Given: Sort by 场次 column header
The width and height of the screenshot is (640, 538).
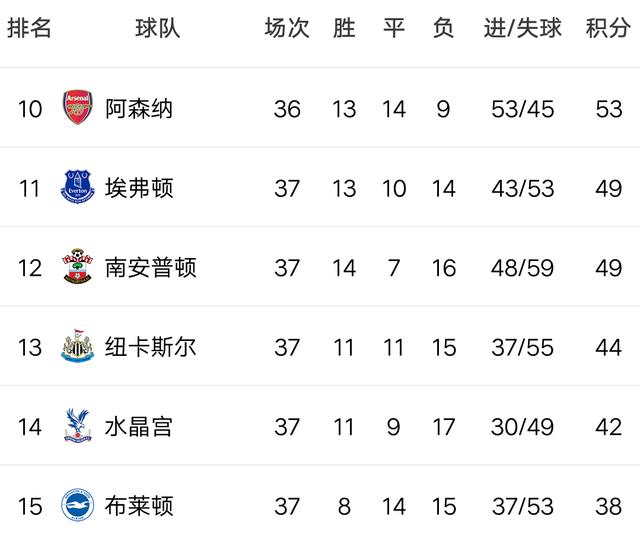Looking at the screenshot, I should (x=287, y=28).
